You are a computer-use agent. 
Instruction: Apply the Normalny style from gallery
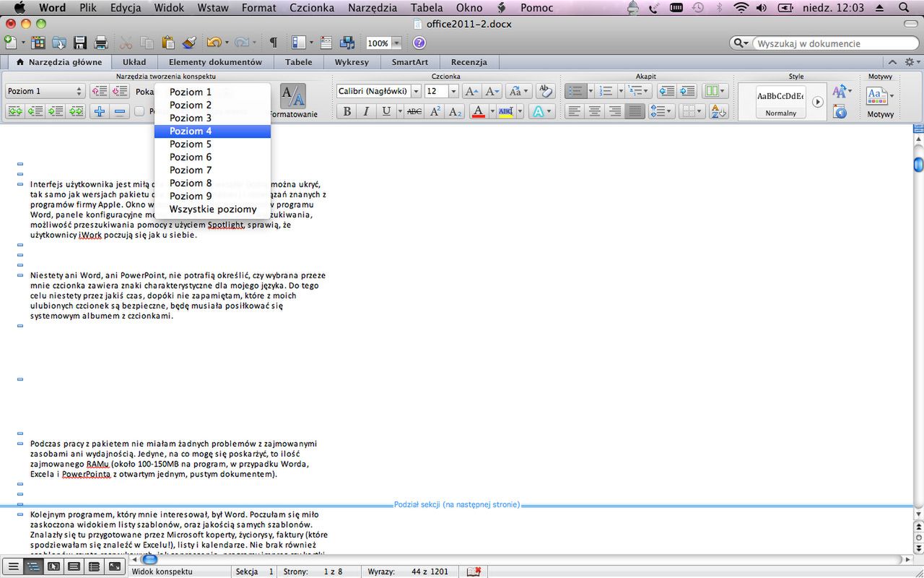(780, 101)
